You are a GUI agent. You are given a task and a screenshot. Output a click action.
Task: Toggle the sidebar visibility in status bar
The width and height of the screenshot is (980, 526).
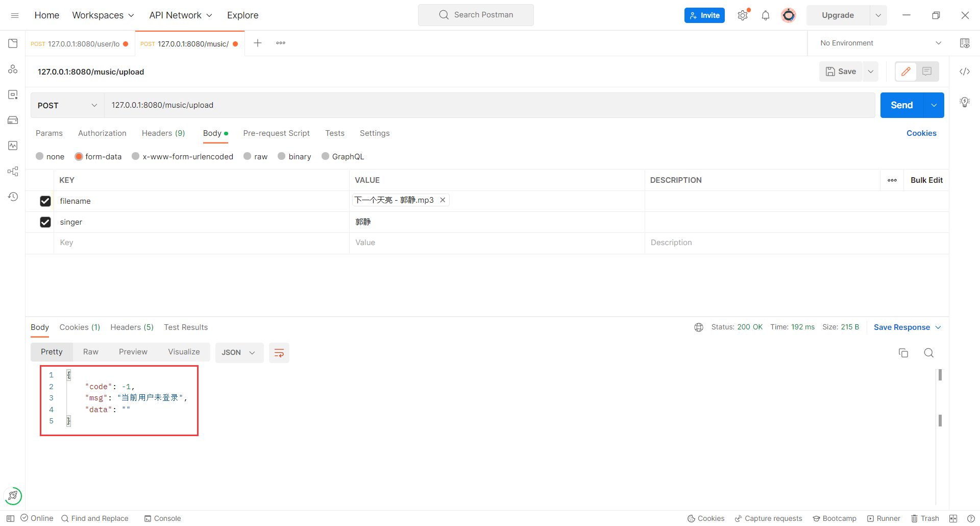(10, 518)
